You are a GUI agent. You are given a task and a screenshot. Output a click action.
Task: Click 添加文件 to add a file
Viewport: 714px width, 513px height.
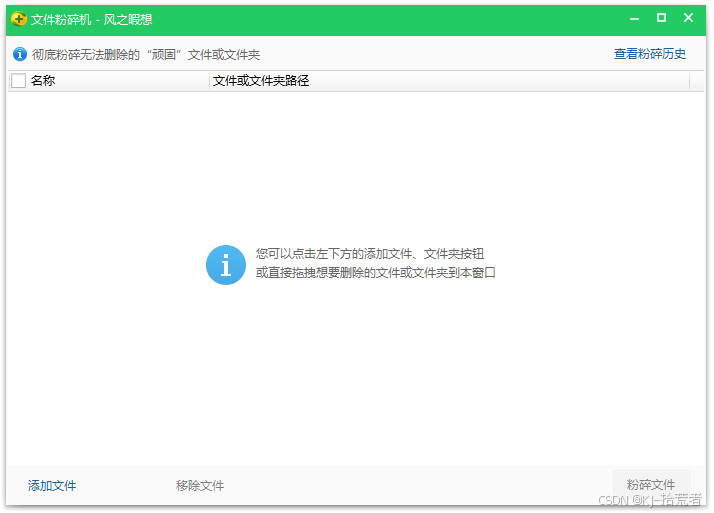click(x=52, y=485)
